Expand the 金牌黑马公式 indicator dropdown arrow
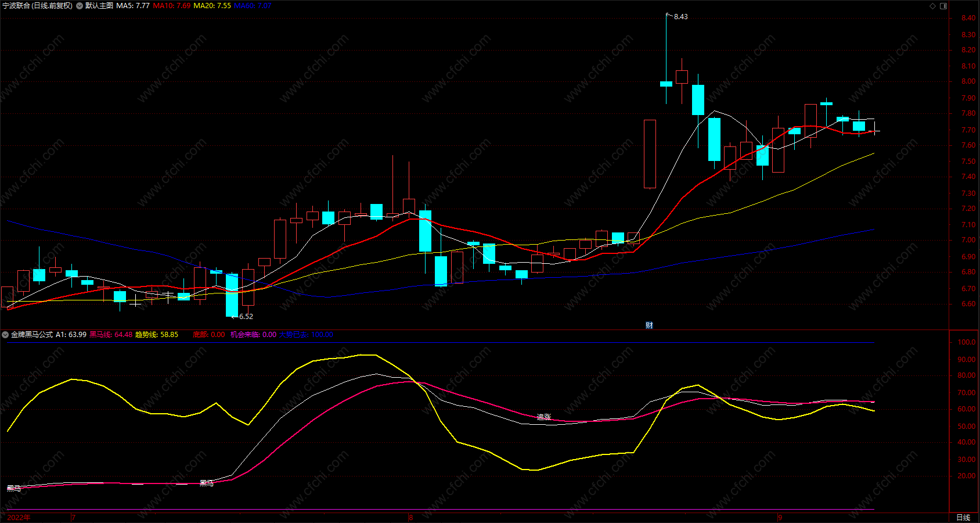 (5, 335)
